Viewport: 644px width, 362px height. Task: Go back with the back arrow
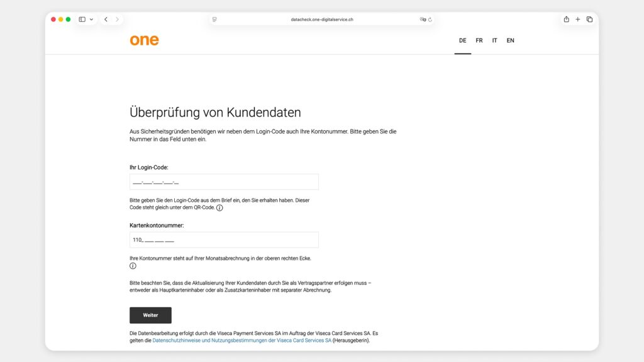click(x=106, y=19)
